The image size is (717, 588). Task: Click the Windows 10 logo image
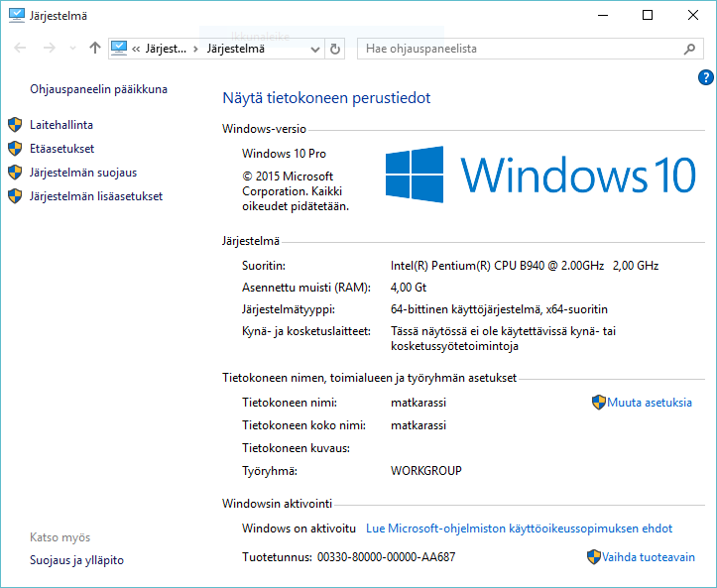coord(540,175)
